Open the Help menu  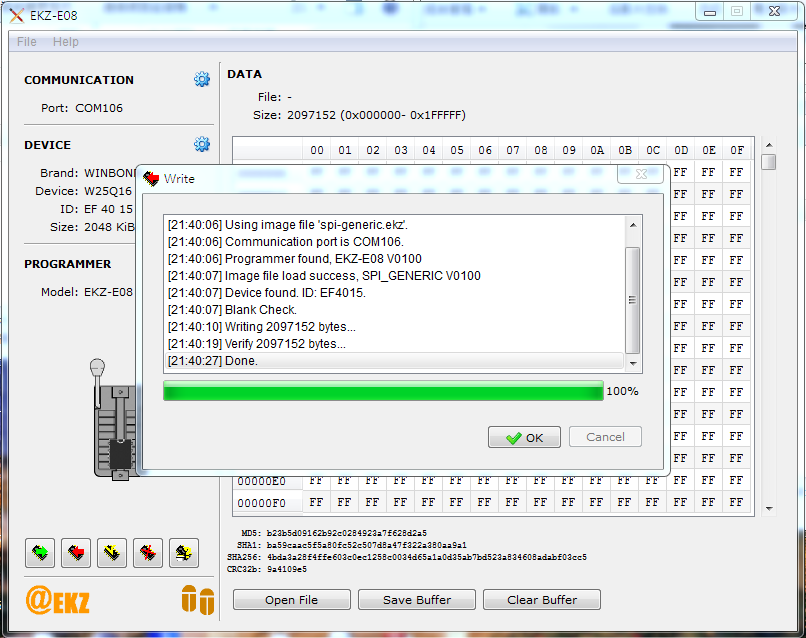pyautogui.click(x=66, y=42)
